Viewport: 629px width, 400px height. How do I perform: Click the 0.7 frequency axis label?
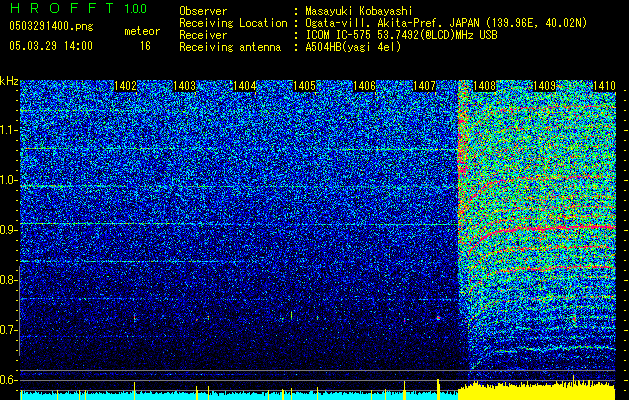pyautogui.click(x=8, y=330)
